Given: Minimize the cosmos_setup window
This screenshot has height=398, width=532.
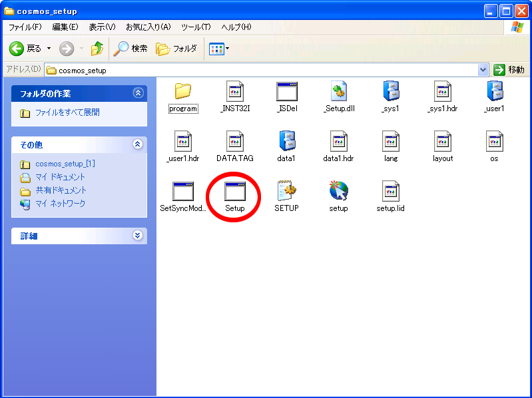Looking at the screenshot, I should 490,11.
